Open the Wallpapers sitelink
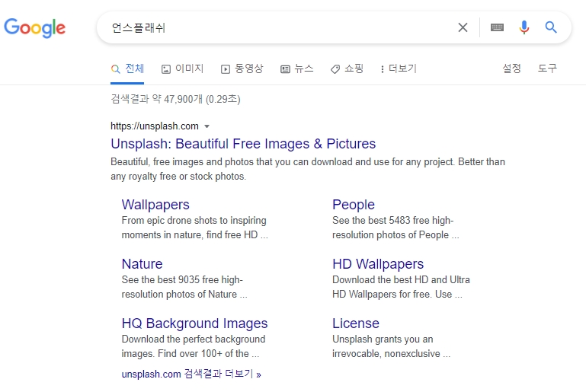 [155, 205]
